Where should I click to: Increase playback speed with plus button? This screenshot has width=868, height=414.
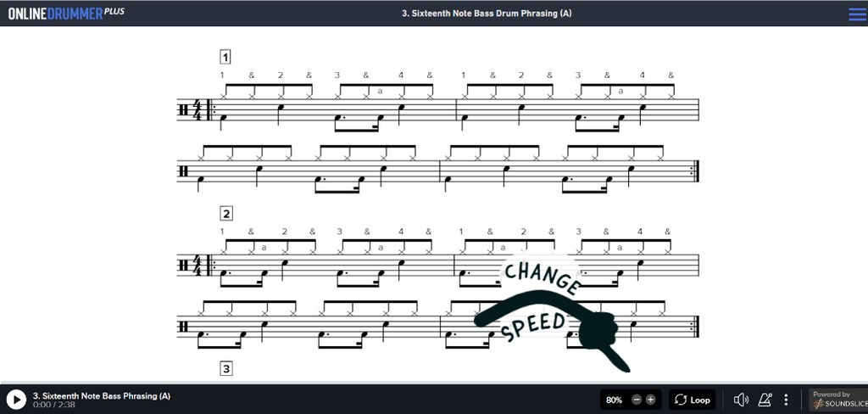click(x=650, y=400)
